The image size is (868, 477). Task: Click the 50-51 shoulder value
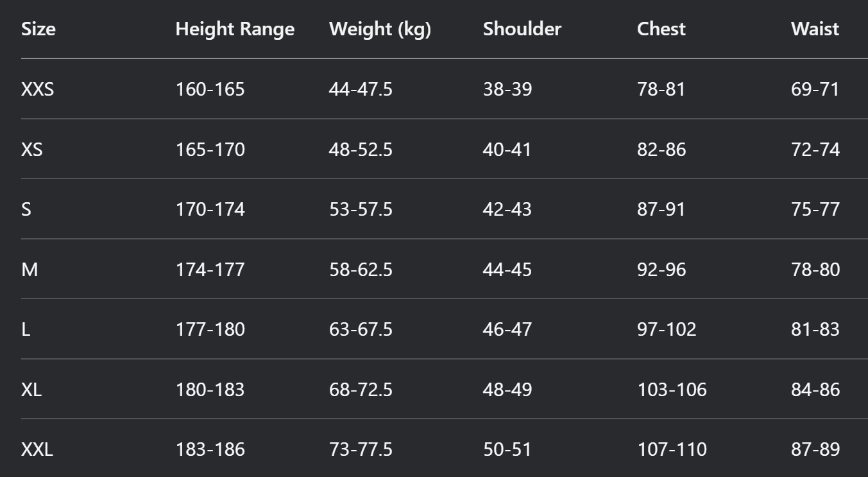[507, 449]
